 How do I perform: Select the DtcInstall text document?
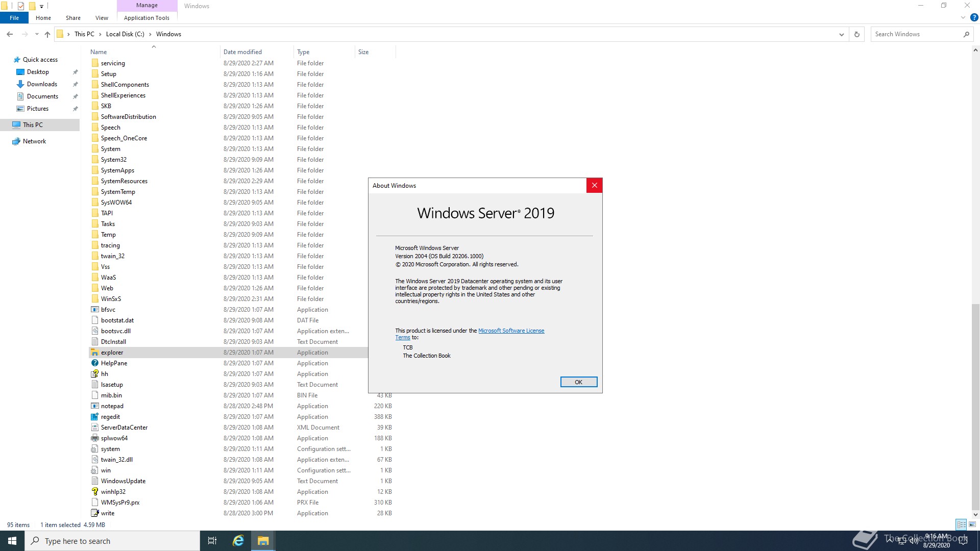tap(113, 342)
